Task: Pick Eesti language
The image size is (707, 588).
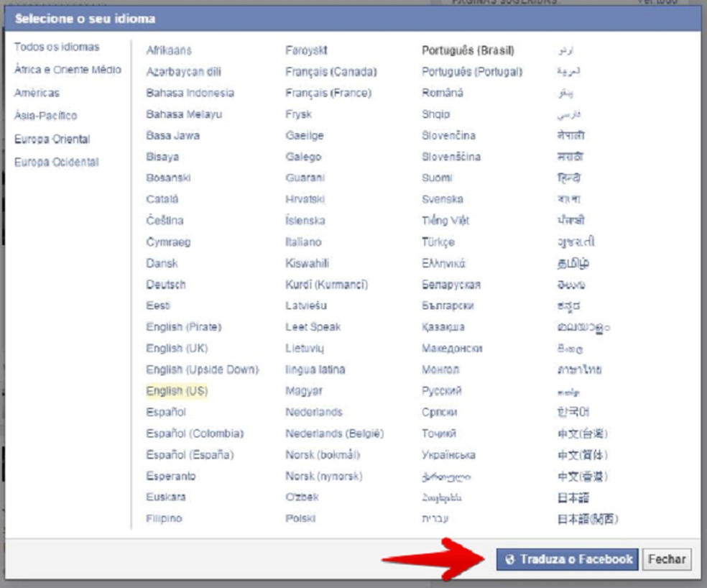Action: click(158, 306)
